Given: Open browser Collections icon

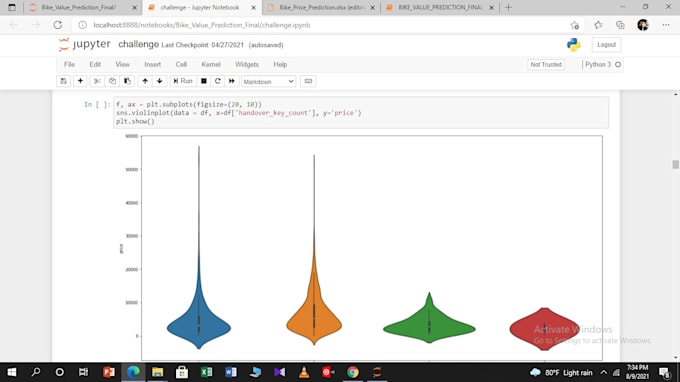Looking at the screenshot, I should coord(621,25).
